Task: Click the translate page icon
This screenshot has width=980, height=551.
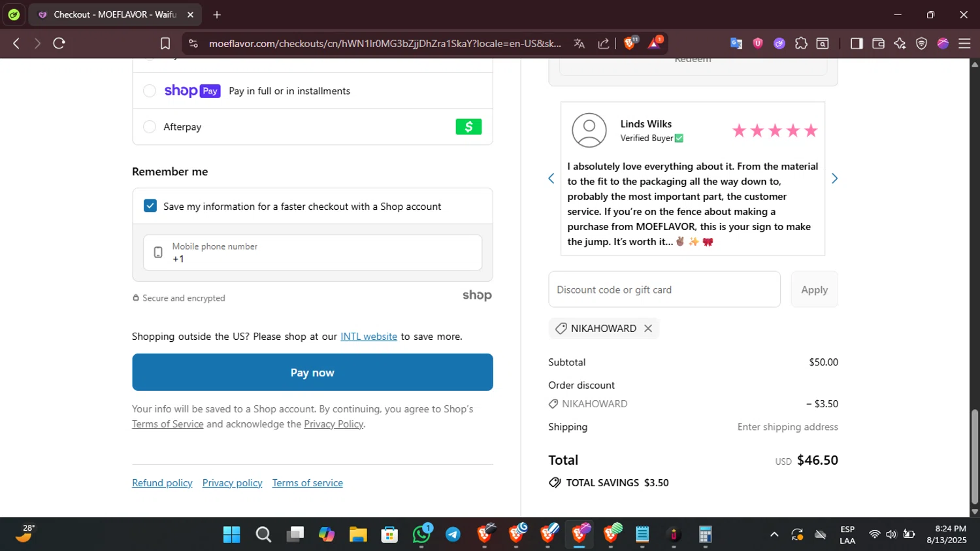Action: point(579,43)
